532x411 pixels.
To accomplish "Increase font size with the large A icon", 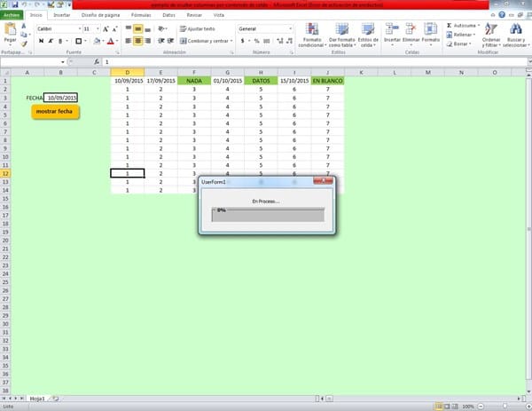I will click(x=106, y=29).
